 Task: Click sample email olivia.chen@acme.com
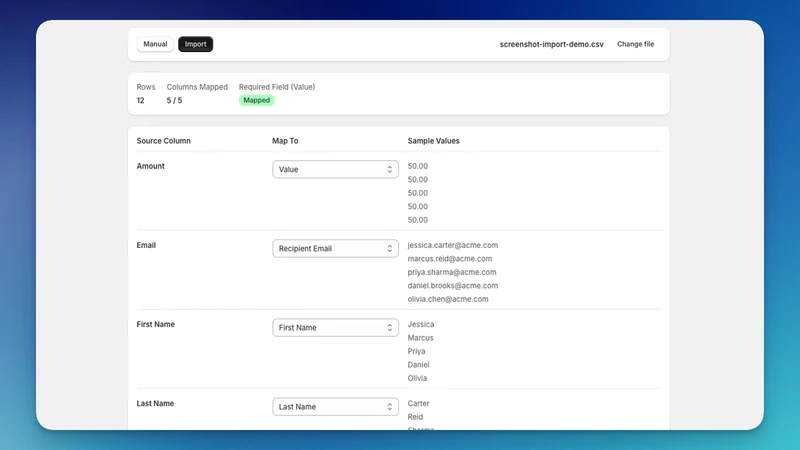pyautogui.click(x=447, y=299)
